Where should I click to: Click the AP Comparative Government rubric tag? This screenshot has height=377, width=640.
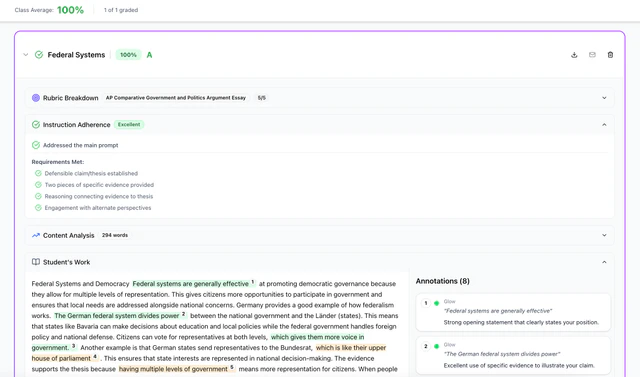pos(176,98)
